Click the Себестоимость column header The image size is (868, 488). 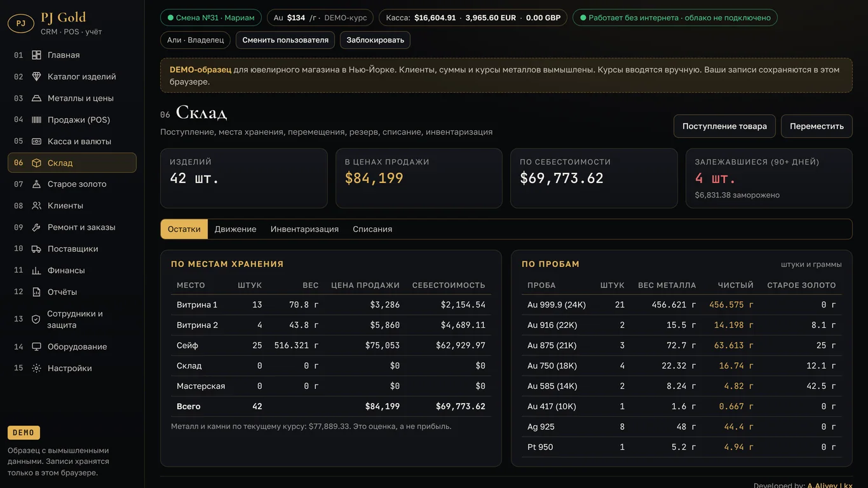449,285
